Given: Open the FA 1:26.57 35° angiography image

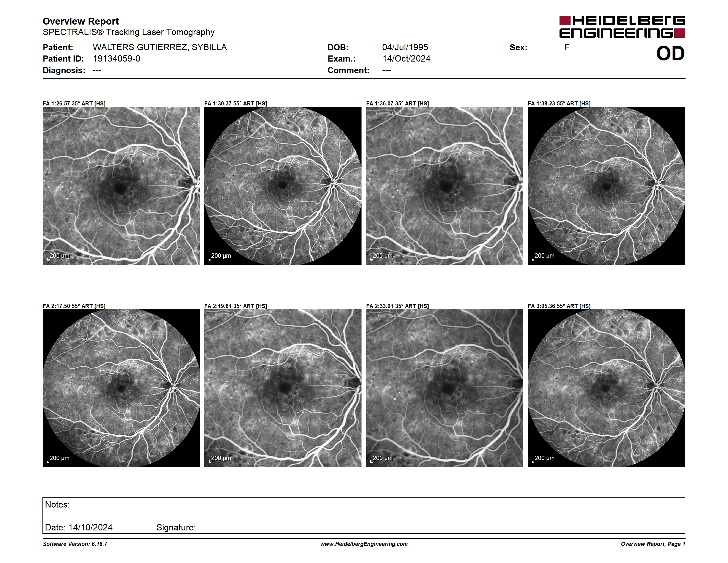Looking at the screenshot, I should (x=121, y=186).
